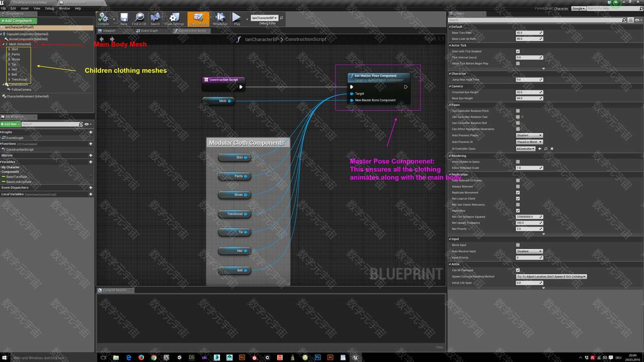
Task: Navigate forward with the graph right arrow
Action: click(x=112, y=39)
